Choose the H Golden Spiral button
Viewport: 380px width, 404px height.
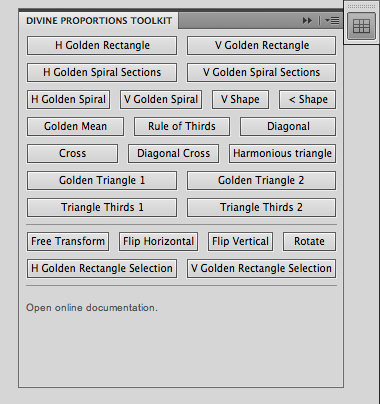tap(68, 99)
